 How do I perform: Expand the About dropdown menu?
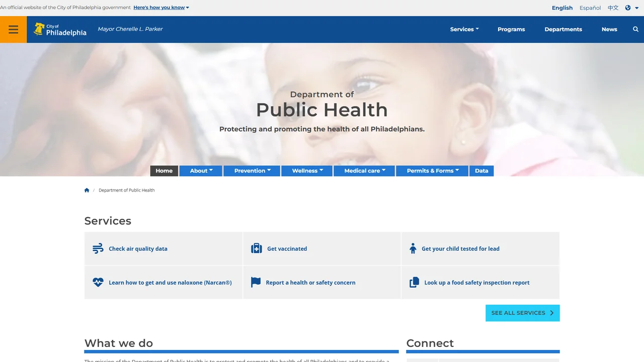201,171
